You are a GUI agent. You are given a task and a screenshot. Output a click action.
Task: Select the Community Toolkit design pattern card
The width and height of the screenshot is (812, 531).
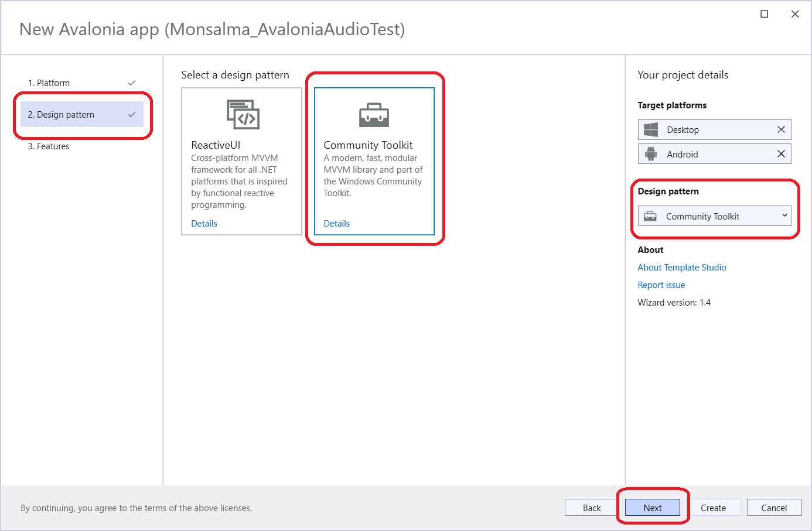(x=374, y=161)
